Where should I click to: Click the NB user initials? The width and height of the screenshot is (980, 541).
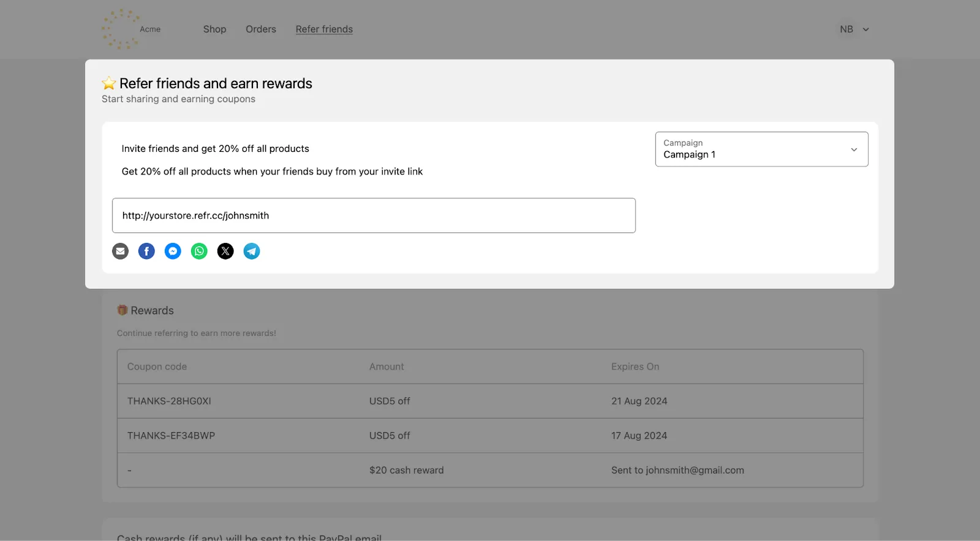coord(846,29)
